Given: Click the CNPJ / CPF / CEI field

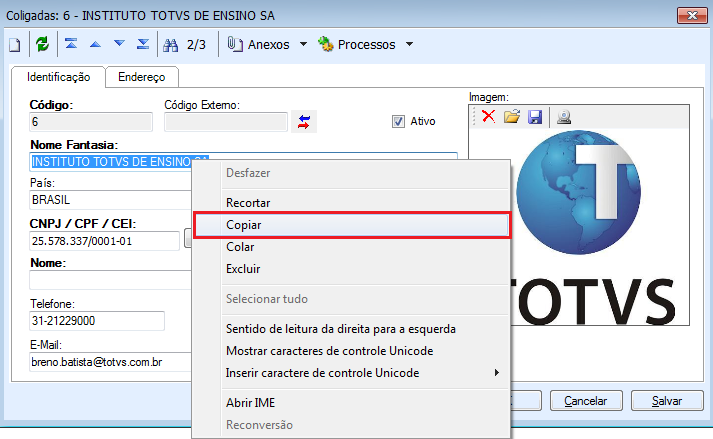Looking at the screenshot, I should tap(105, 241).
